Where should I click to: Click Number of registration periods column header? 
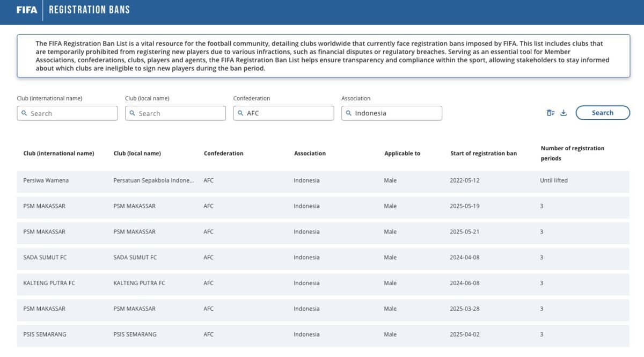tap(572, 153)
